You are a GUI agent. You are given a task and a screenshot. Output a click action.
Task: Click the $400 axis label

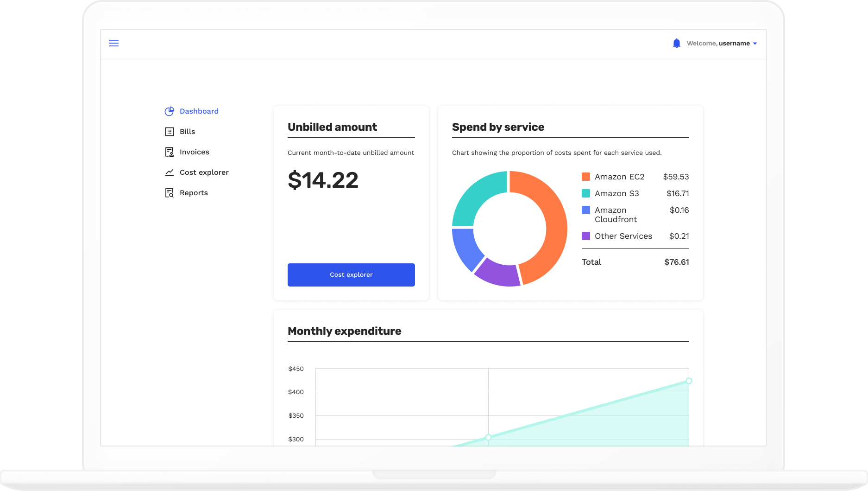click(296, 392)
